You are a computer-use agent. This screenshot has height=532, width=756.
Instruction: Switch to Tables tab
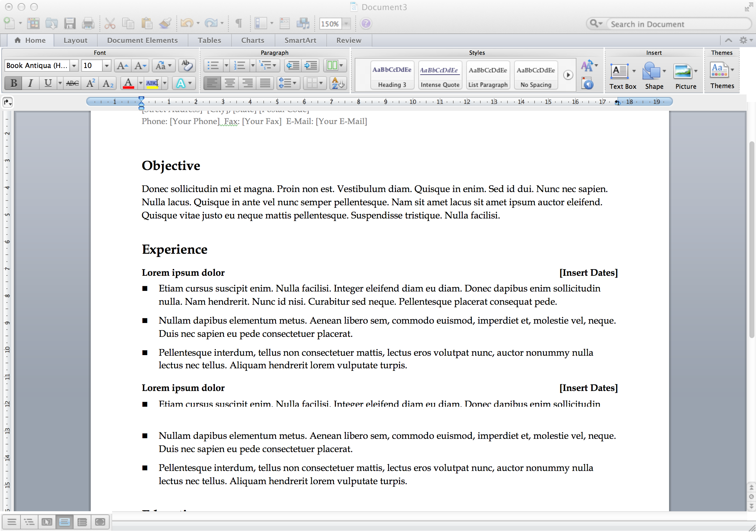coord(209,40)
